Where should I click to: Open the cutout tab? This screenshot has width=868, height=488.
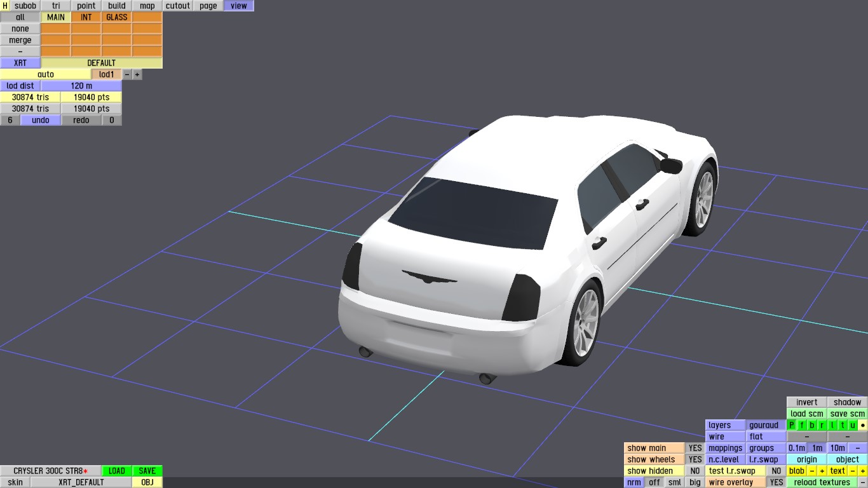178,6
